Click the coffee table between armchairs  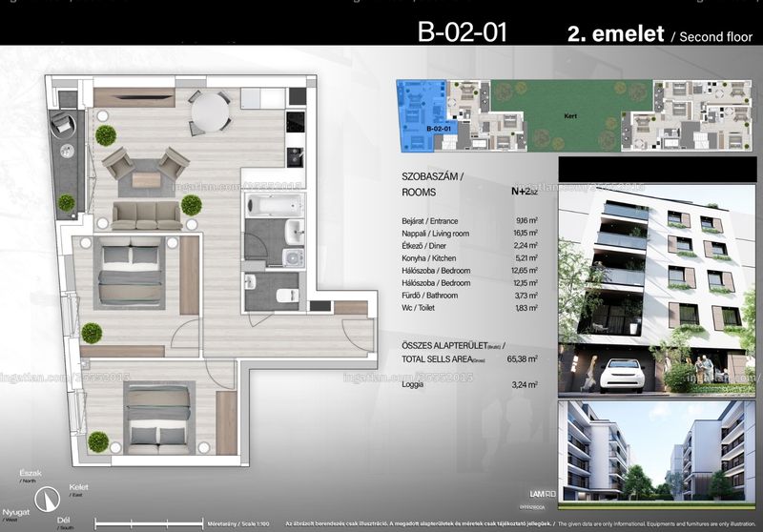click(x=146, y=179)
